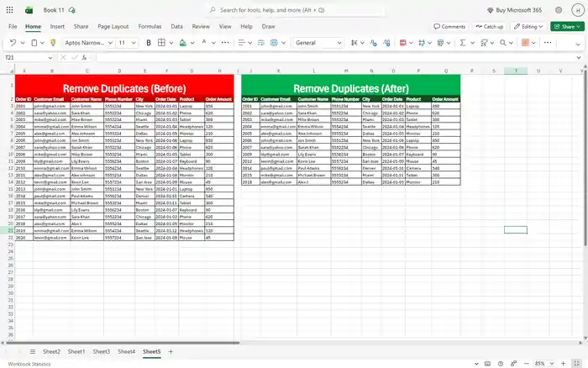Expand the ribbon chevron at far right
This screenshot has height=368, width=588.
pos(578,45)
